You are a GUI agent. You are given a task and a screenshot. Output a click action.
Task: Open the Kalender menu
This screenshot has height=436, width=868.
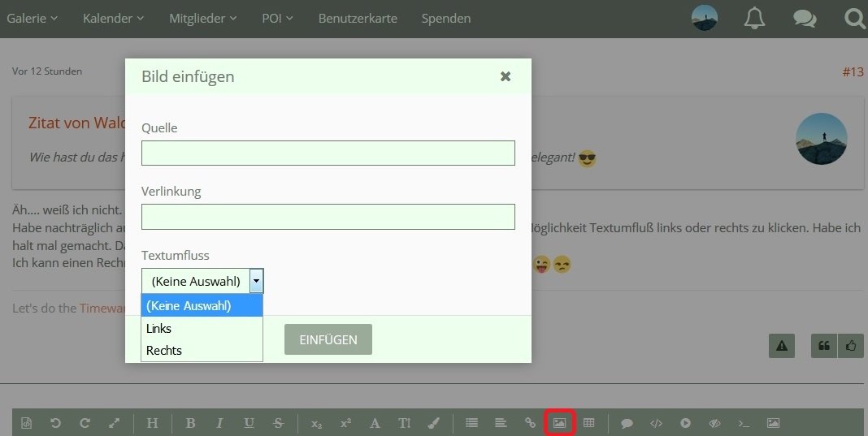coord(113,18)
